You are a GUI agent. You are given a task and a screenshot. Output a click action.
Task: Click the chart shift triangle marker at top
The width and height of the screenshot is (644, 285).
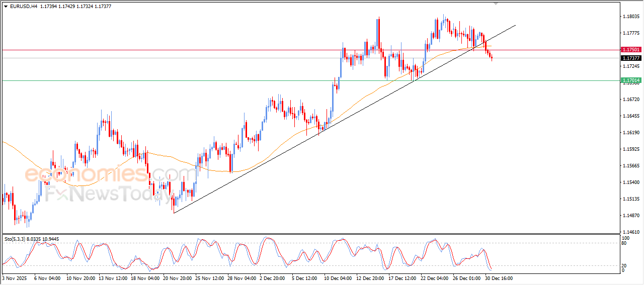(497, 4)
